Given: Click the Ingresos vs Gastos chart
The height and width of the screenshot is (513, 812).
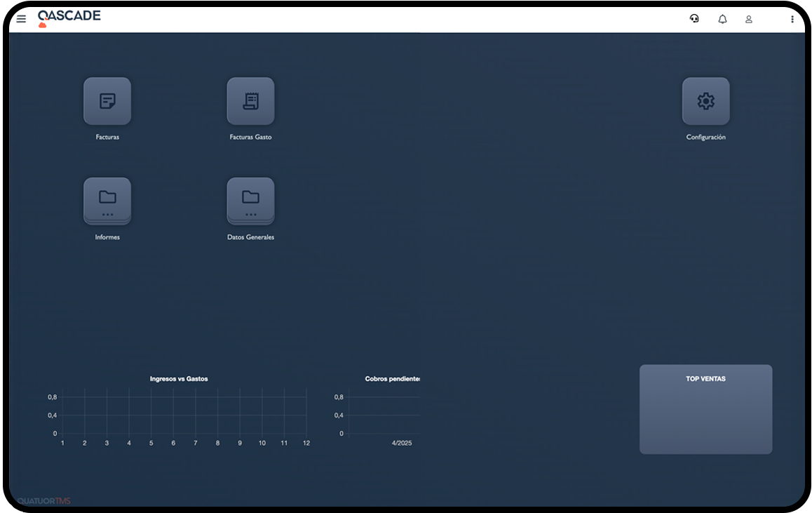Looking at the screenshot, I should 184,414.
